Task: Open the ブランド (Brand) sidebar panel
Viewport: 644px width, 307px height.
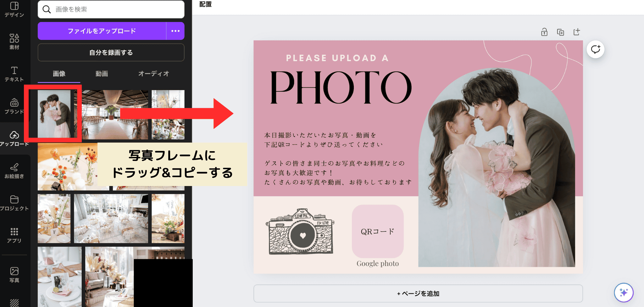Action: (14, 106)
